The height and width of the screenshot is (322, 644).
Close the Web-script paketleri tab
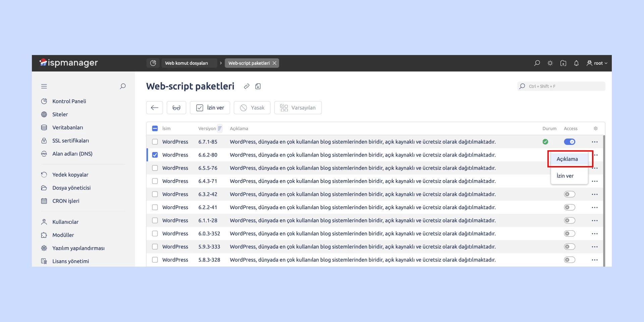(274, 63)
